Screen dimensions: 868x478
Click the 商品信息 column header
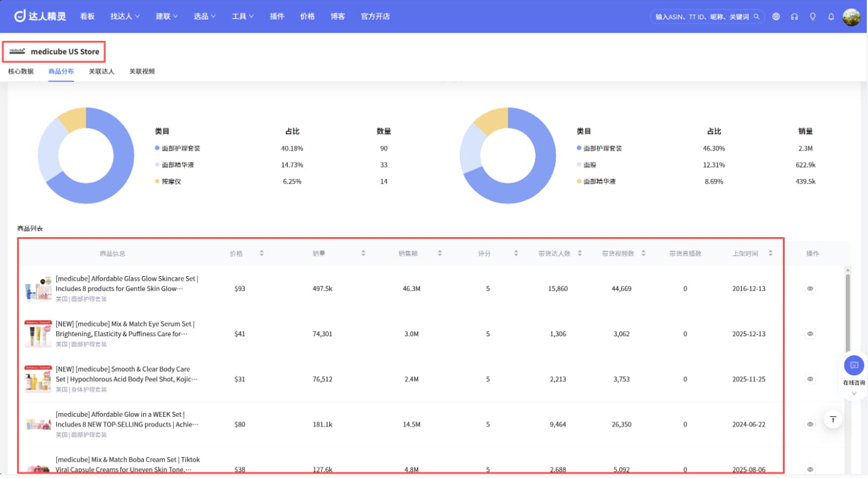tap(112, 254)
